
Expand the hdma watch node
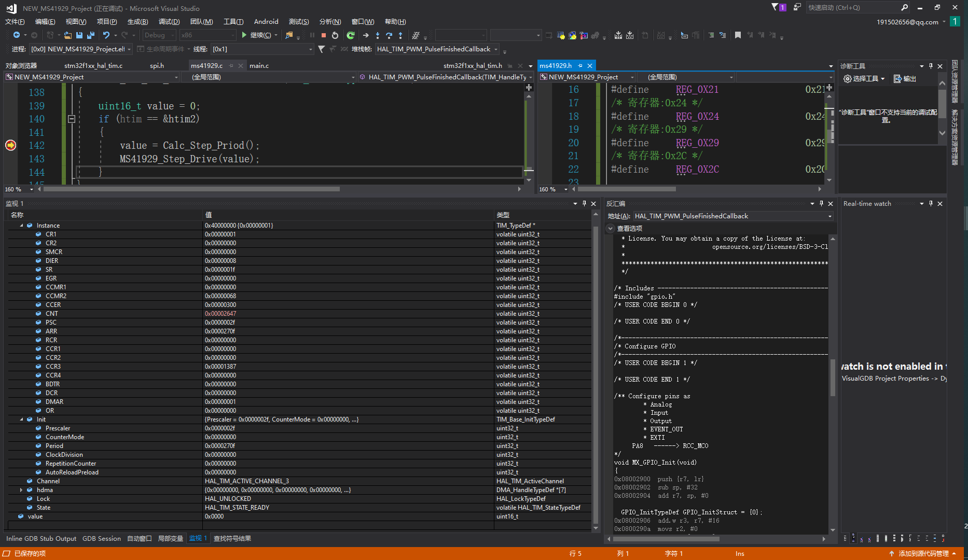pos(21,489)
